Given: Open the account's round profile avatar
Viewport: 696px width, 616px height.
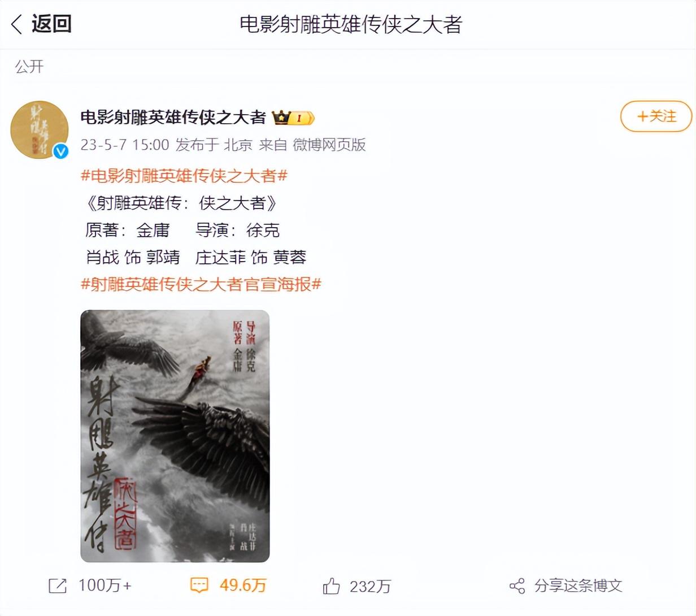Looking at the screenshot, I should point(39,129).
